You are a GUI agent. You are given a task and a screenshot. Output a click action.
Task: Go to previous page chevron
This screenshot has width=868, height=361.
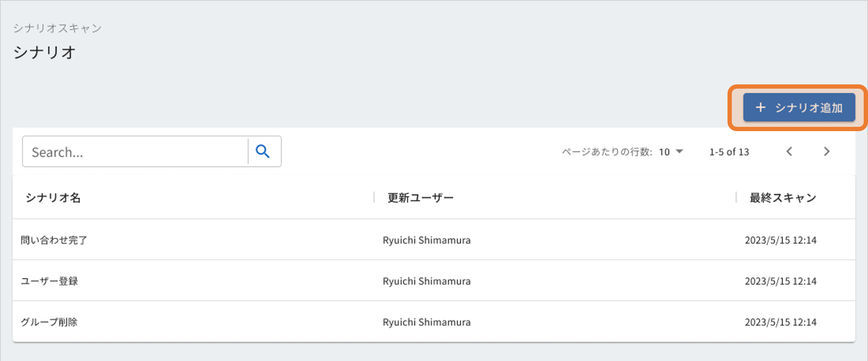point(789,152)
